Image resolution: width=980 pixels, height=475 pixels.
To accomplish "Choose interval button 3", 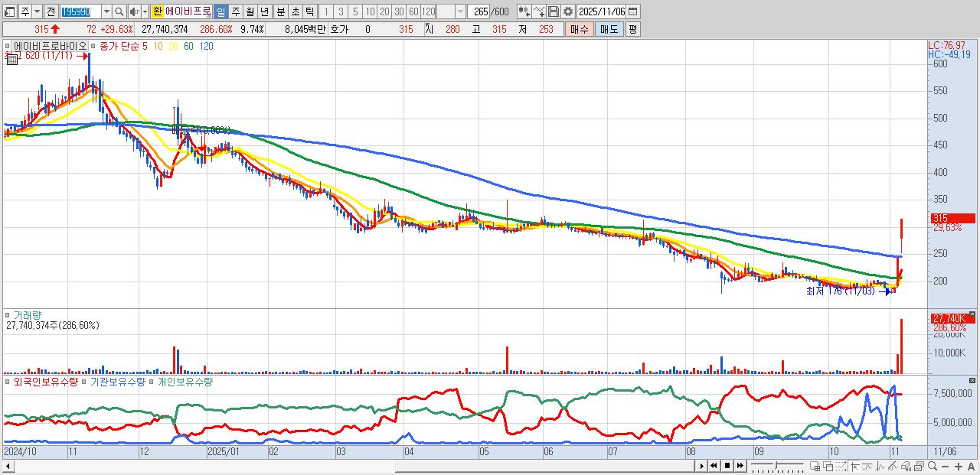I will tap(341, 11).
